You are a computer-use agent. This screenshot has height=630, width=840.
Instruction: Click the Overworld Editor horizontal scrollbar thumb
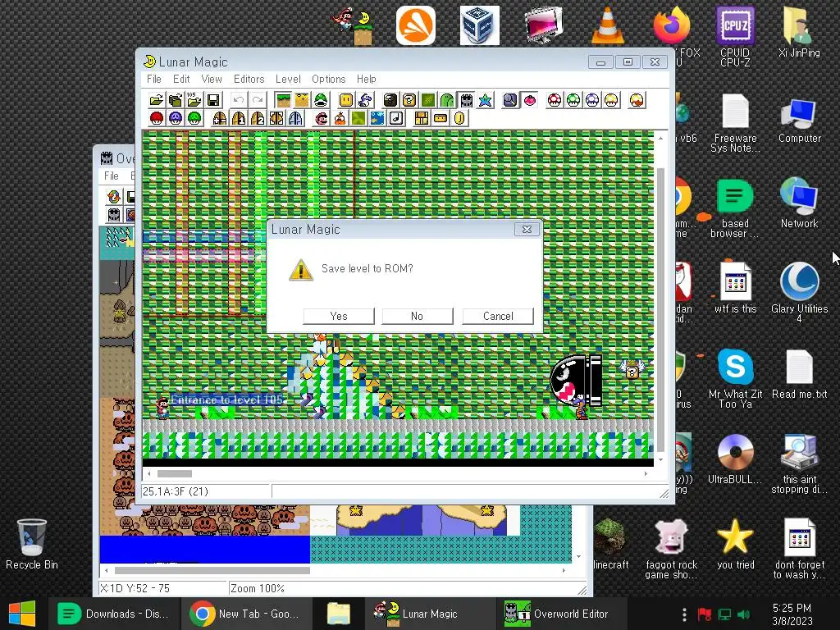click(x=212, y=571)
